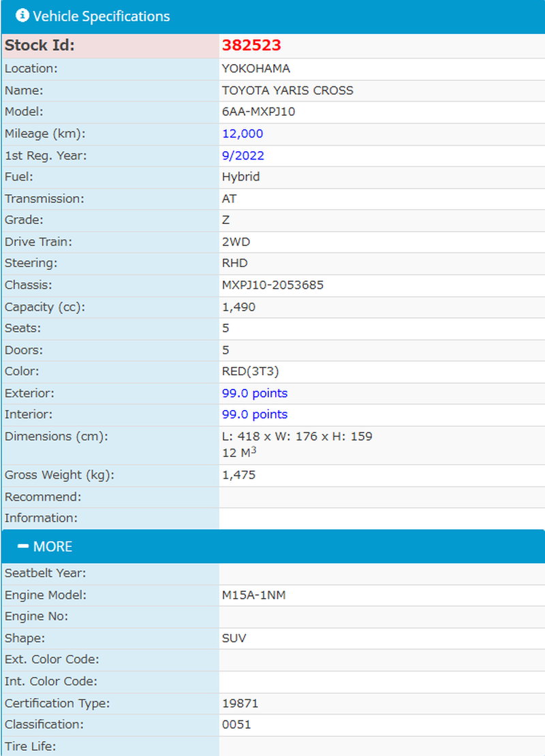Click the Ext. Color Code label
545x756 pixels.
52,659
